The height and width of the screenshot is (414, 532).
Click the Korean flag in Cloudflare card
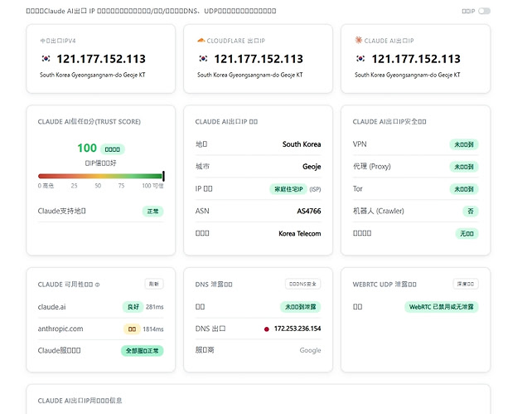pos(203,59)
